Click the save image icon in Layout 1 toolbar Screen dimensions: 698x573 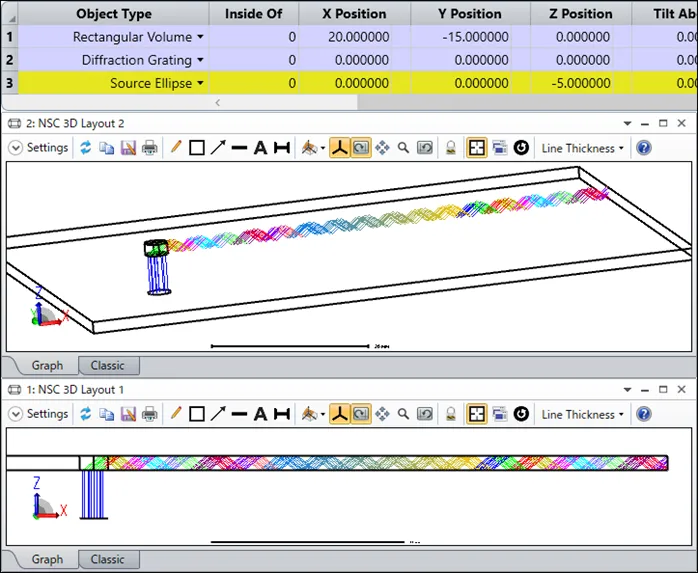click(128, 414)
